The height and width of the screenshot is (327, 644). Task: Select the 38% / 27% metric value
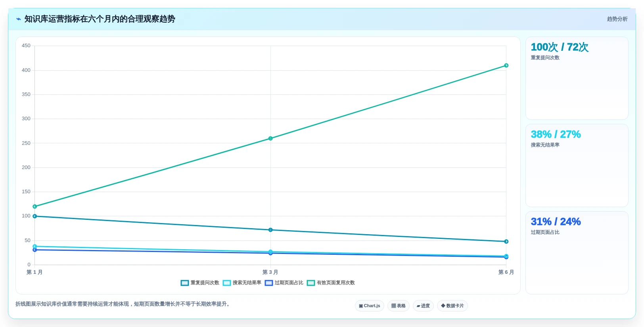pyautogui.click(x=556, y=135)
